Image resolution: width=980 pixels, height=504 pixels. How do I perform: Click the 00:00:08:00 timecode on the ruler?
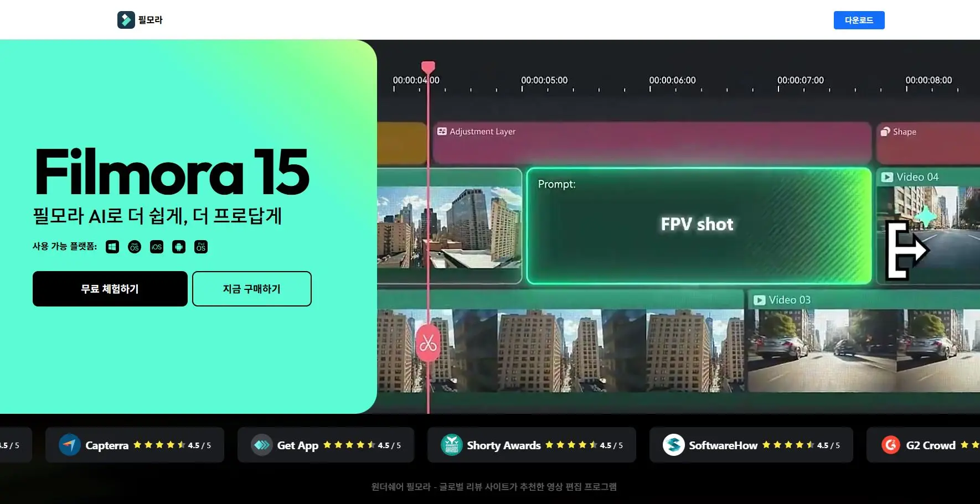pos(929,80)
